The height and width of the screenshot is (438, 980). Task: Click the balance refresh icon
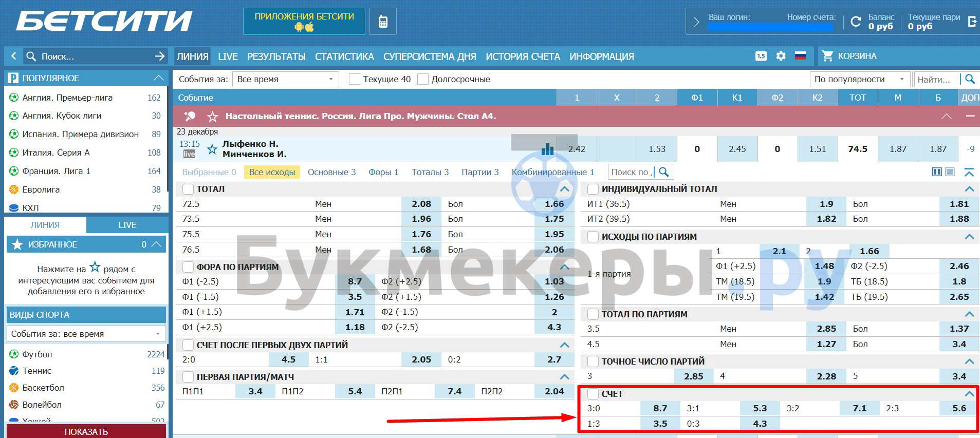[856, 22]
